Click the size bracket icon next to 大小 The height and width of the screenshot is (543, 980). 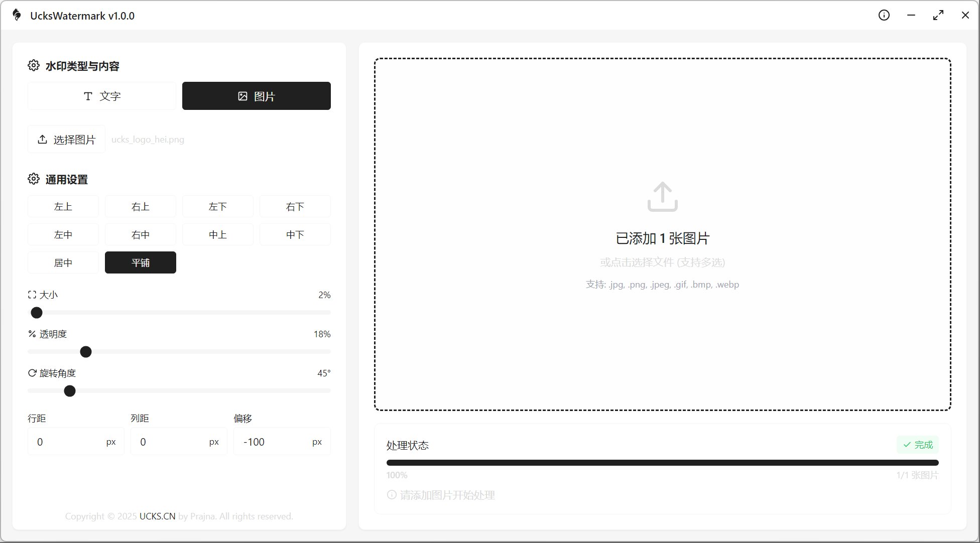[32, 295]
